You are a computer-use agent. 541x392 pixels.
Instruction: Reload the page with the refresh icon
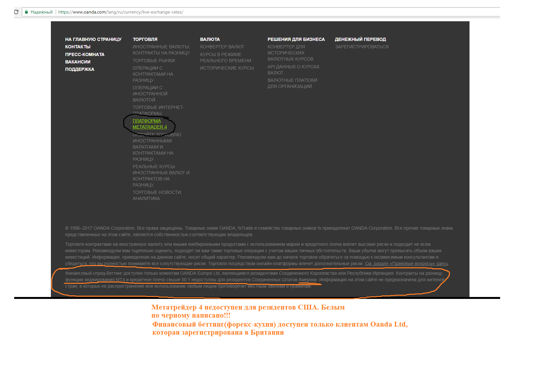point(16,12)
